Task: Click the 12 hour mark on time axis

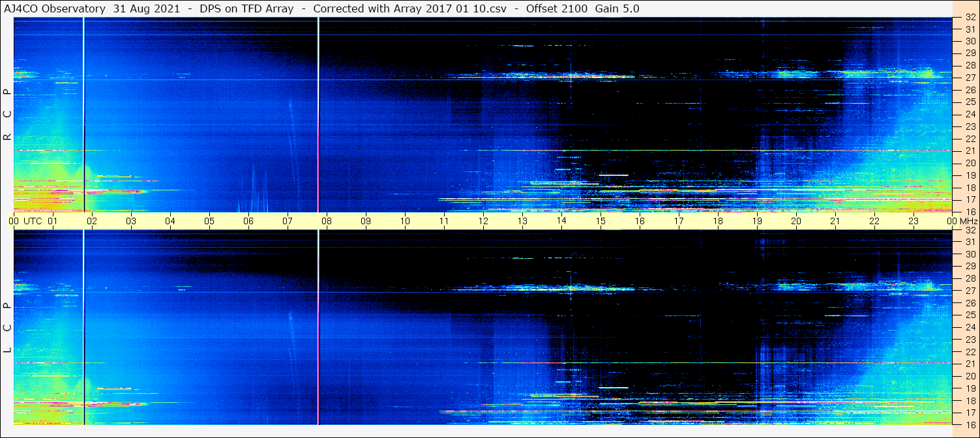Action: 483,221
